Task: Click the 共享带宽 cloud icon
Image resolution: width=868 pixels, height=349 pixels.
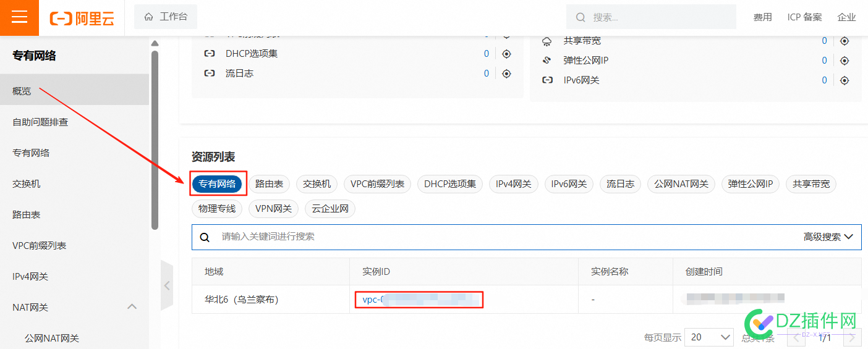Action: point(547,41)
